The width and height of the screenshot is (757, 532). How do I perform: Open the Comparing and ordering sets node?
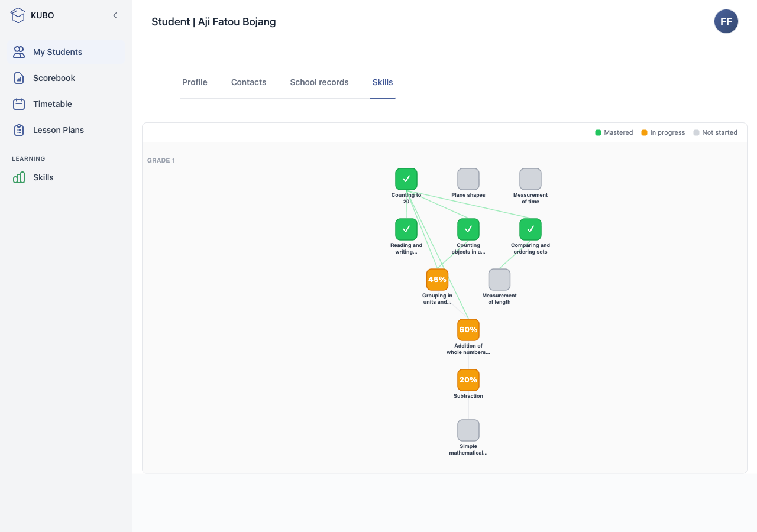point(530,229)
